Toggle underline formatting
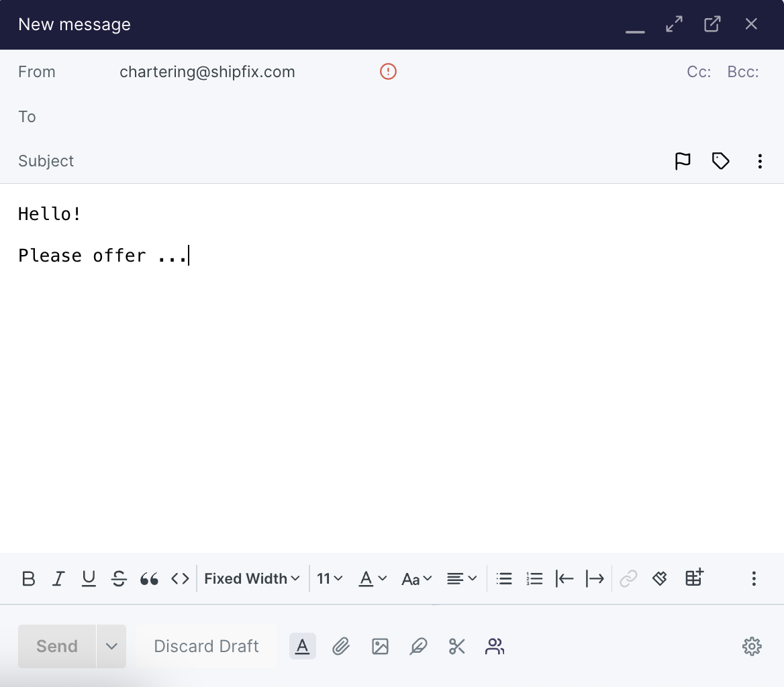The width and height of the screenshot is (784, 687). pyautogui.click(x=89, y=578)
